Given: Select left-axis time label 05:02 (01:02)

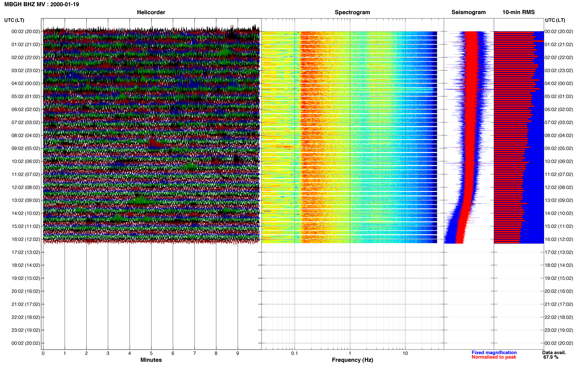Looking at the screenshot, I should tap(26, 96).
